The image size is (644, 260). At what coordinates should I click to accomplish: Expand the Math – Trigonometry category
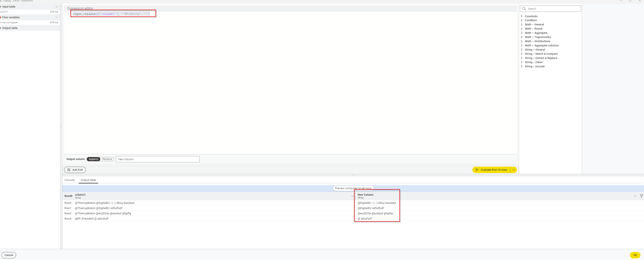pyautogui.click(x=522, y=37)
